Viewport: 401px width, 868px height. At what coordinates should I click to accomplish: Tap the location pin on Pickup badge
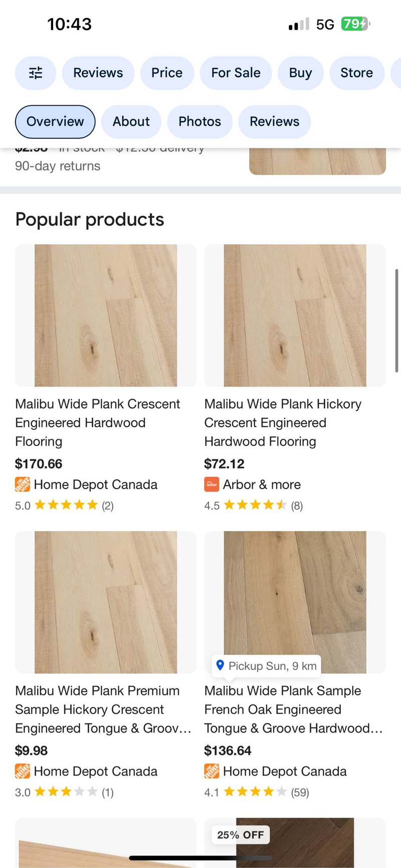click(x=220, y=665)
